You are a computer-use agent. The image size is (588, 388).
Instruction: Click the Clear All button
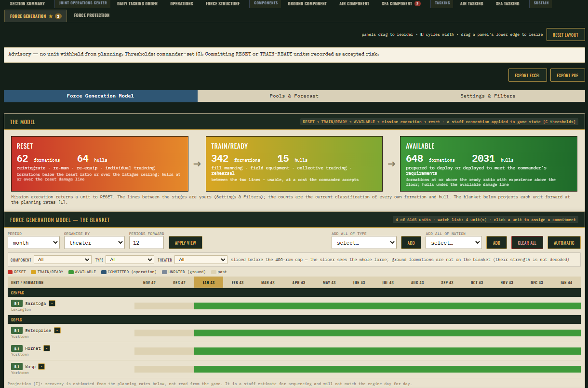click(527, 242)
